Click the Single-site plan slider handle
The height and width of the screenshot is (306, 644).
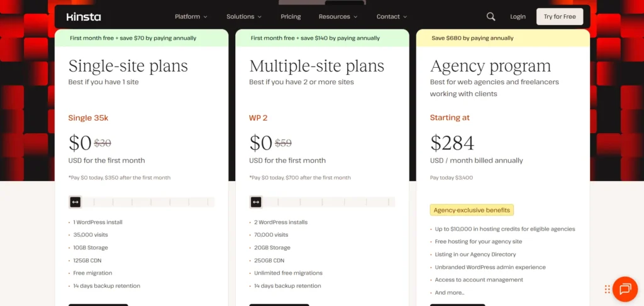(75, 202)
